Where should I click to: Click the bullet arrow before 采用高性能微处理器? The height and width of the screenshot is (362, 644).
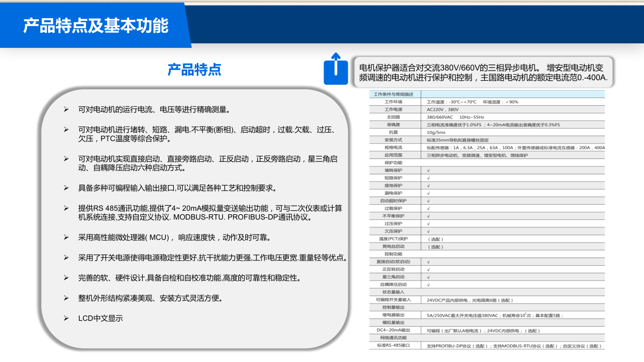pyautogui.click(x=66, y=237)
